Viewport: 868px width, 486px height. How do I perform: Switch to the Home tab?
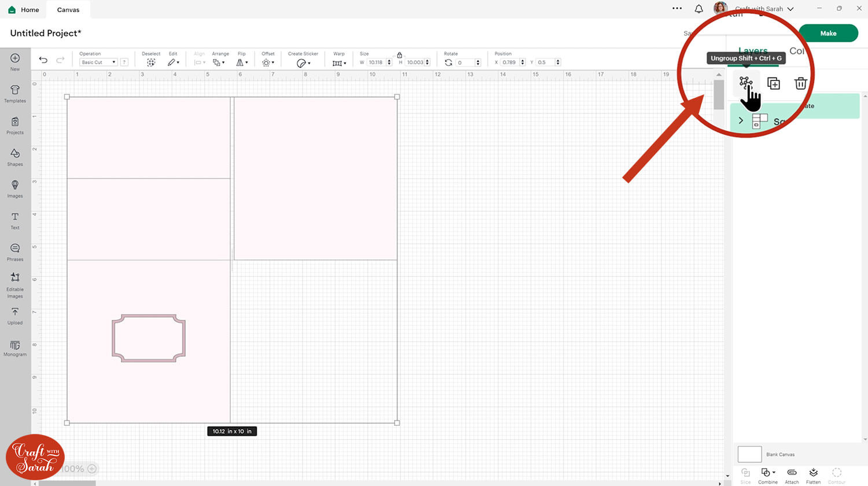(x=24, y=10)
